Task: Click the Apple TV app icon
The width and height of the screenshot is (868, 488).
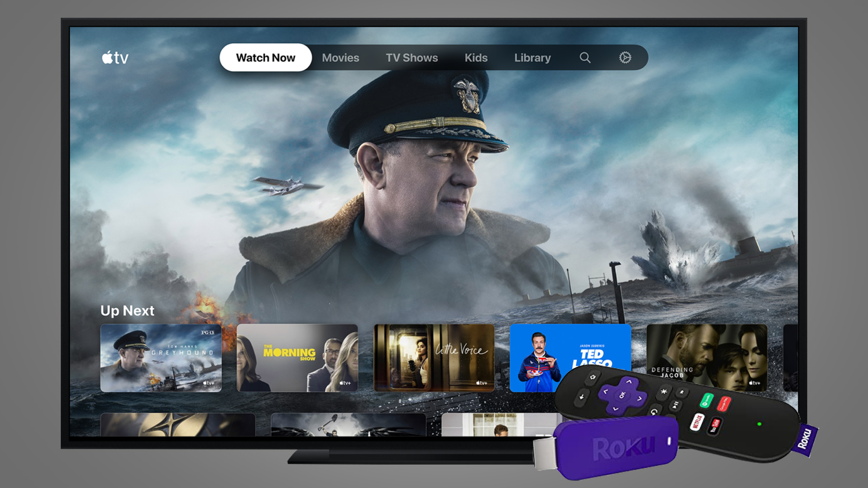Action: tap(115, 58)
